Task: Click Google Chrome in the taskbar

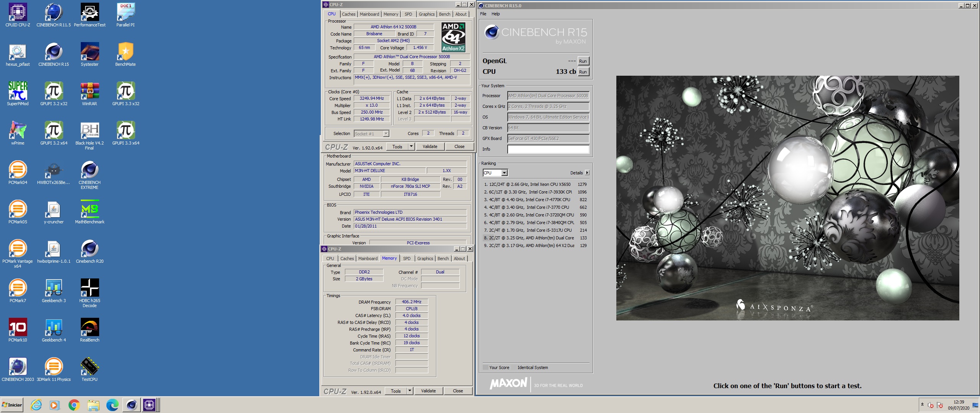Action: (74, 405)
